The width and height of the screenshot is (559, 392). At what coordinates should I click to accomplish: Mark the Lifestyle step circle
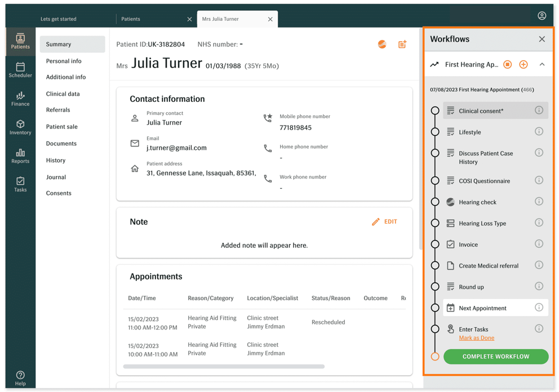coord(434,131)
